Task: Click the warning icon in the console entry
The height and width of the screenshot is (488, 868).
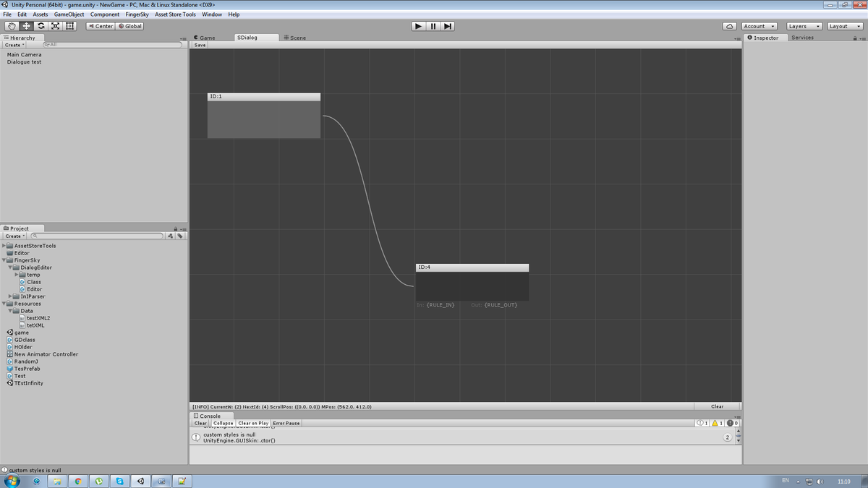Action: 196,437
